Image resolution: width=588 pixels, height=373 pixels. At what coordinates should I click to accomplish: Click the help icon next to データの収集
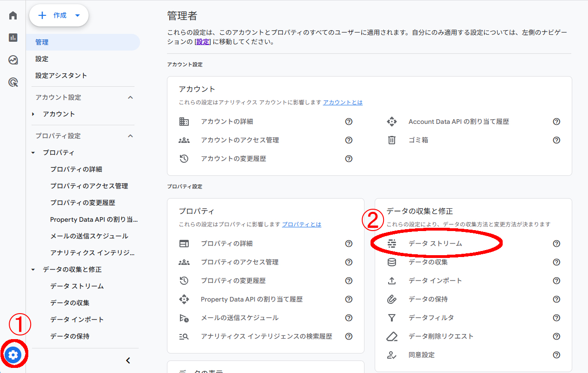[x=556, y=262]
